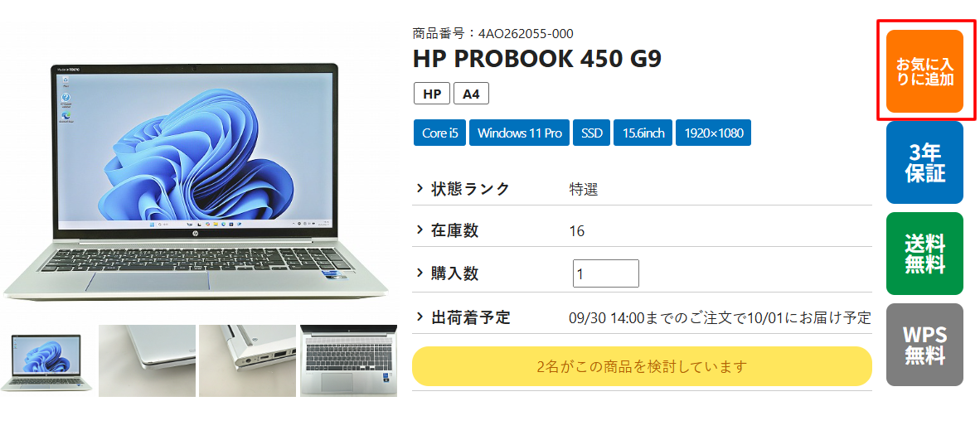
Task: Expand the 出荷着予定 row chevron
Action: pyautogui.click(x=420, y=317)
